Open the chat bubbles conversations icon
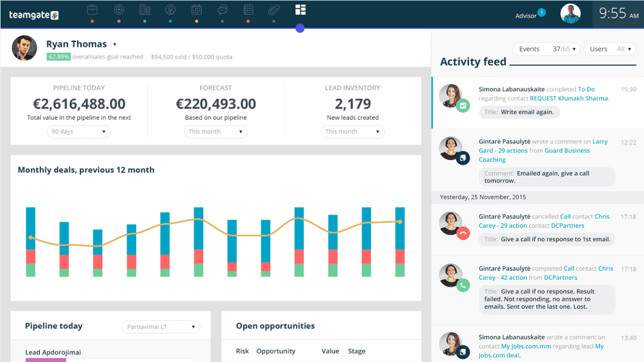The width and height of the screenshot is (644, 362). coord(222,10)
